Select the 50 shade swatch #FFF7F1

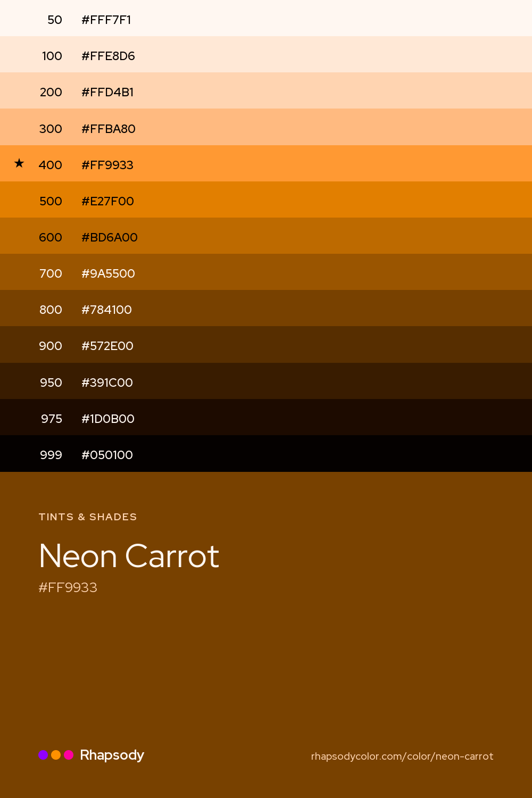(x=266, y=18)
